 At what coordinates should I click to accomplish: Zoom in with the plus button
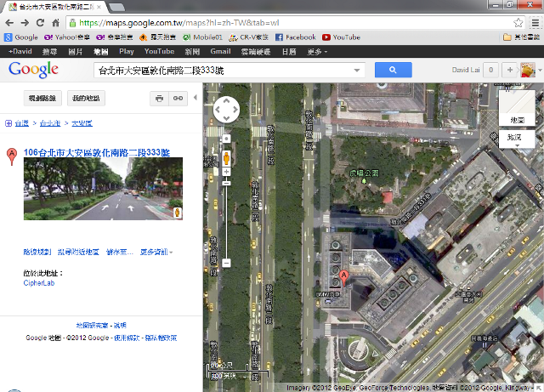pos(226,172)
